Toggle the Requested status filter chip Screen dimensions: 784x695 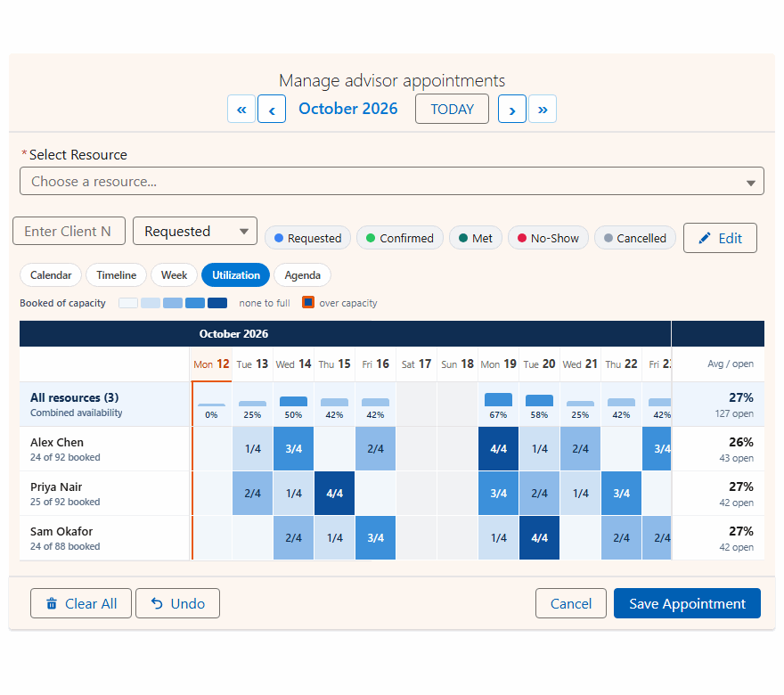(308, 238)
